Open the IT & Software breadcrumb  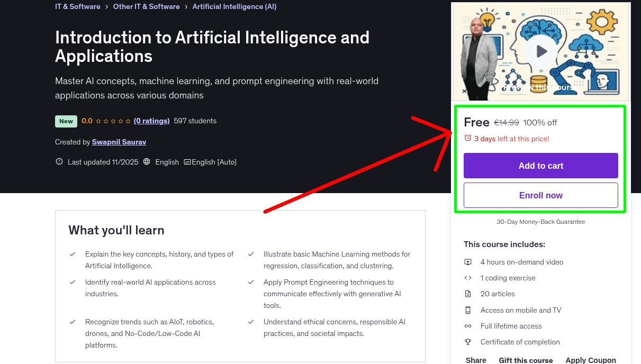coord(77,6)
